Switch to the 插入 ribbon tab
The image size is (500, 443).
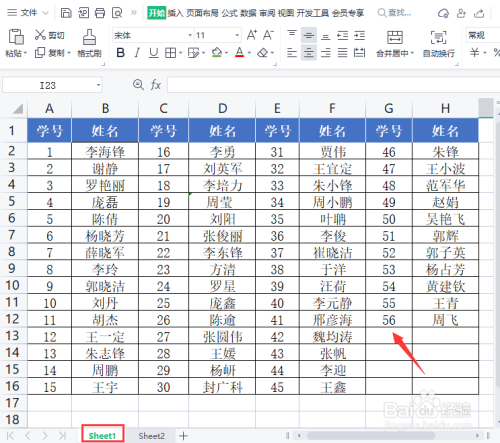coord(175,13)
